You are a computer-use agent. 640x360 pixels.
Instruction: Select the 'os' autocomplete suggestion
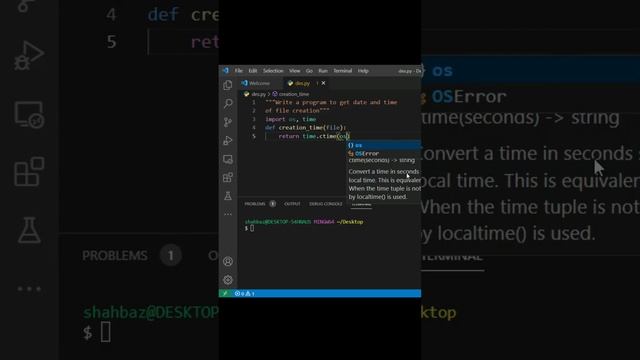[x=384, y=145]
